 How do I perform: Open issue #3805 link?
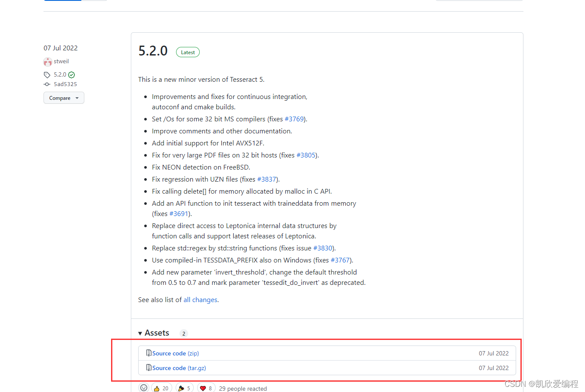tap(306, 155)
